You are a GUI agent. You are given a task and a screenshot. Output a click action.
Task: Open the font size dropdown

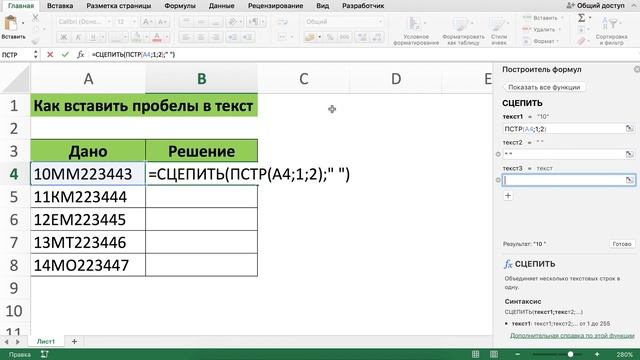[x=133, y=22]
